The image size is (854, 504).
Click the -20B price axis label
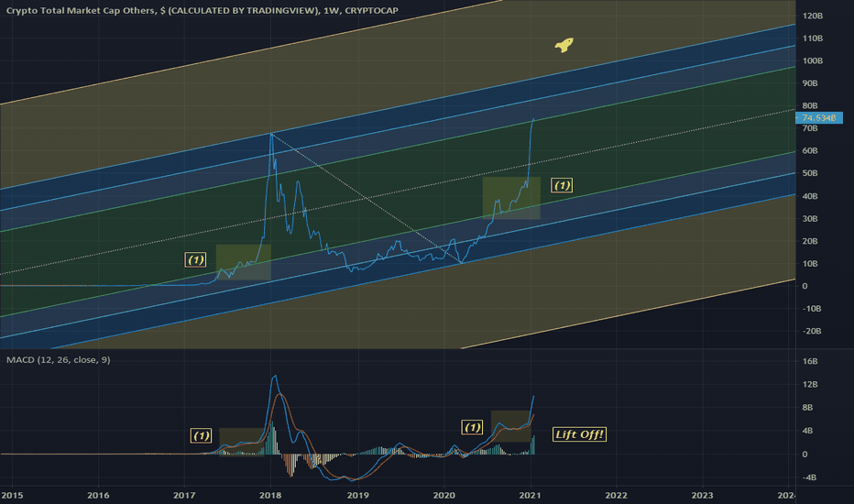tap(812, 332)
